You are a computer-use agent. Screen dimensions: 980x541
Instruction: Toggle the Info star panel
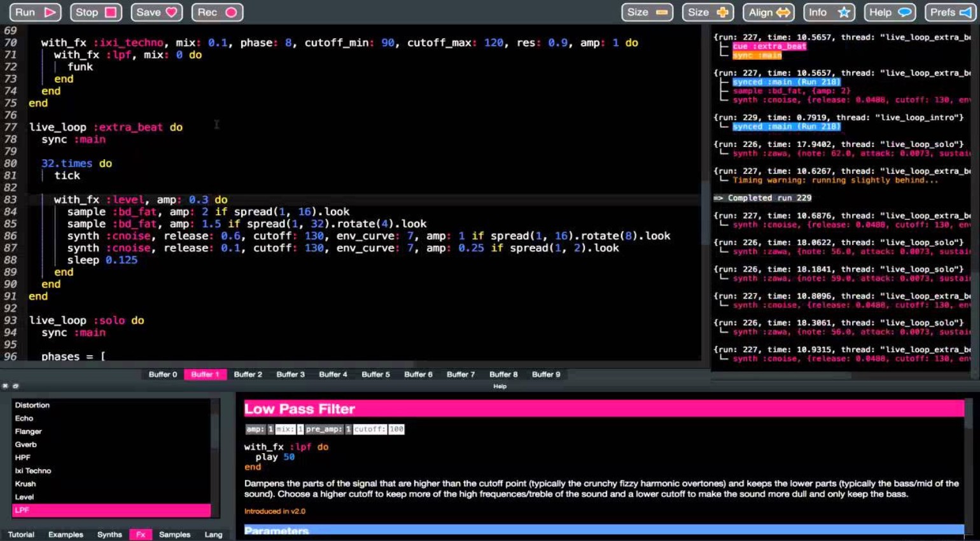(x=829, y=12)
